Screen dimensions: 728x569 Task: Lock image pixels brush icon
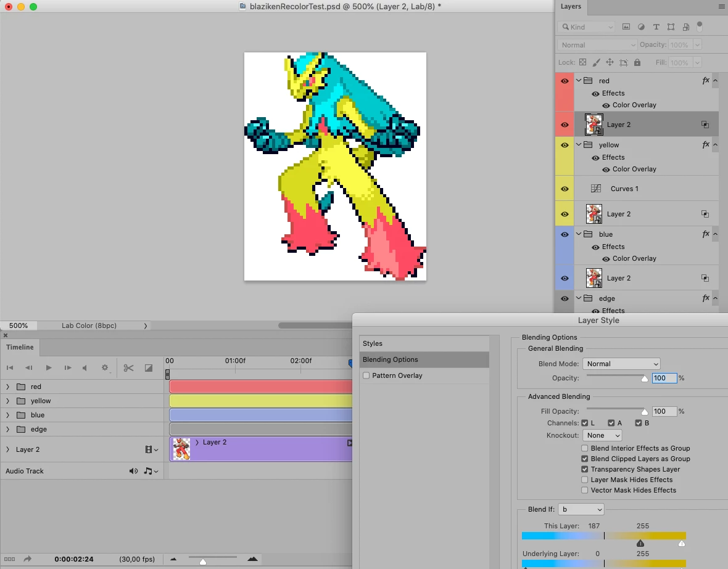pos(597,62)
